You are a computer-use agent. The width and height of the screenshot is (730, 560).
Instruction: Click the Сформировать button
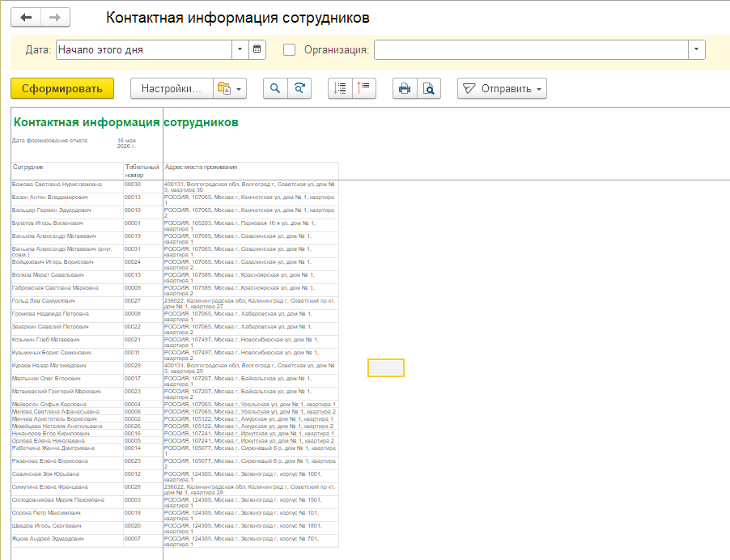coord(62,88)
